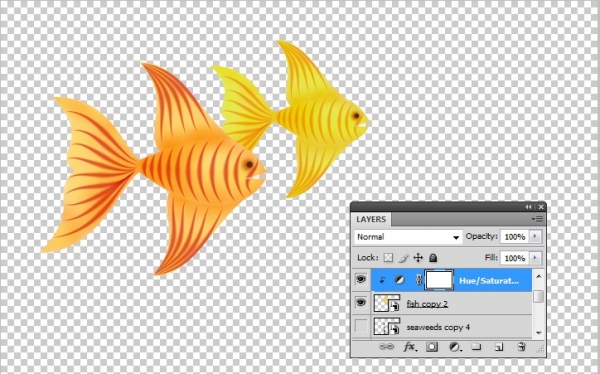The height and width of the screenshot is (374, 600).
Task: Show the seaweeds copy 4 layer
Action: (x=361, y=327)
